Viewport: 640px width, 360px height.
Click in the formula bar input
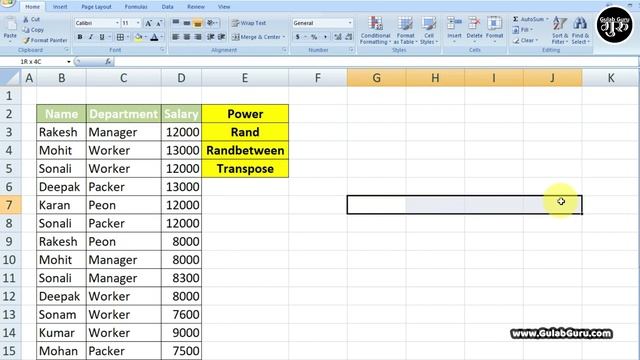point(376,62)
